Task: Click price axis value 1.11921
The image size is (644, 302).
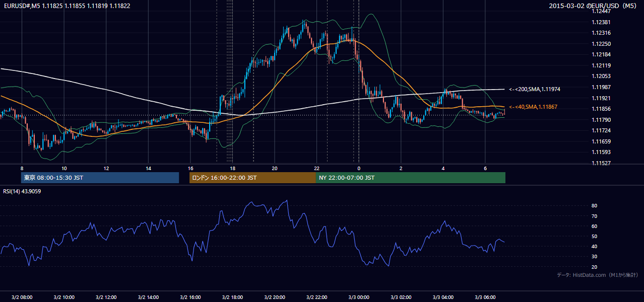Action: tap(601, 98)
